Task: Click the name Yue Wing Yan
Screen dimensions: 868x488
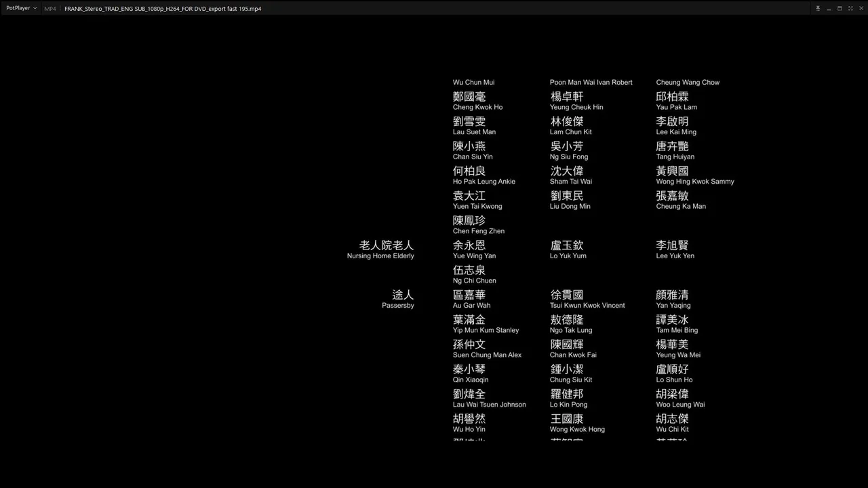Action: click(474, 256)
